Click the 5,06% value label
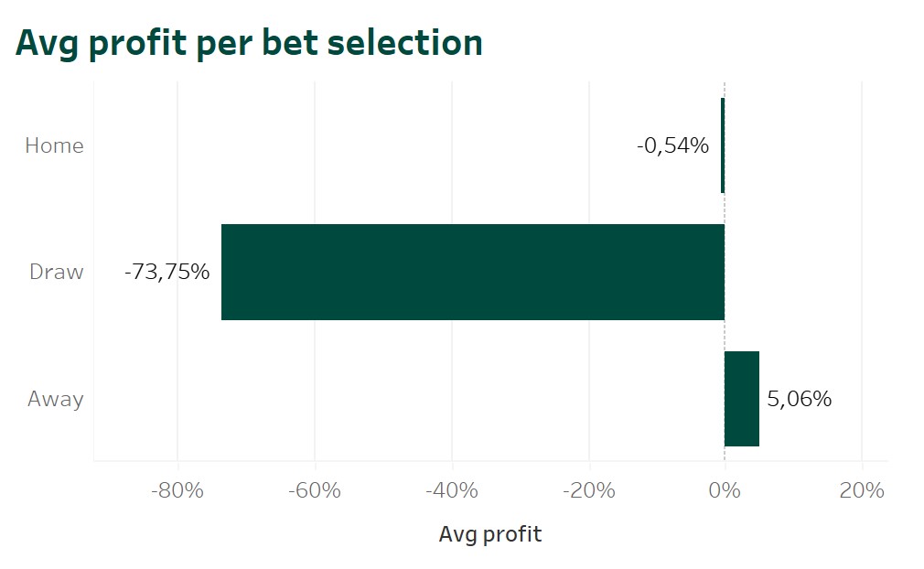Screen dimensions: 924x569 [x=799, y=399]
